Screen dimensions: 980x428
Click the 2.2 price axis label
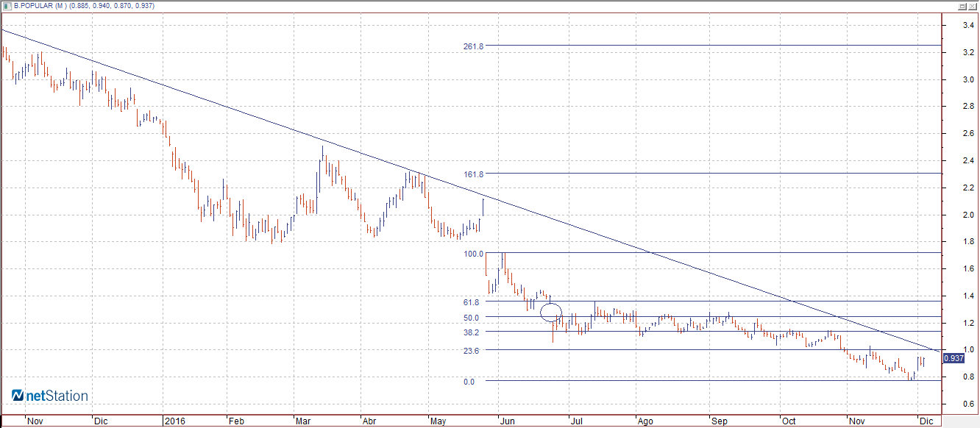coord(970,188)
